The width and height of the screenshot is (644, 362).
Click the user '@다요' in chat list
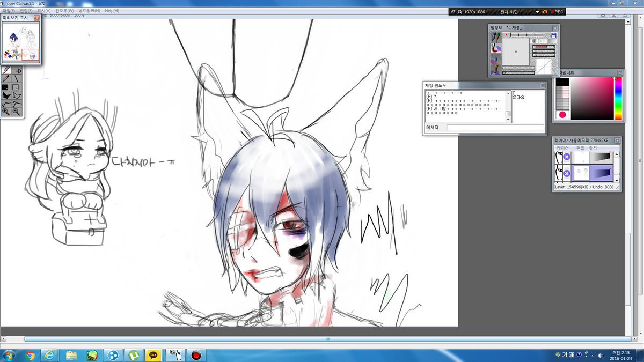[518, 97]
